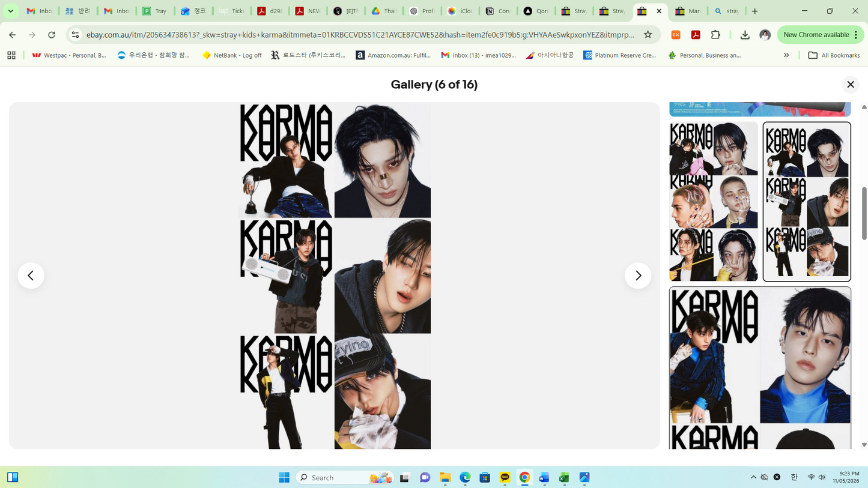Switch to the Thai Google Drive tab
868x488 pixels.
(x=383, y=11)
